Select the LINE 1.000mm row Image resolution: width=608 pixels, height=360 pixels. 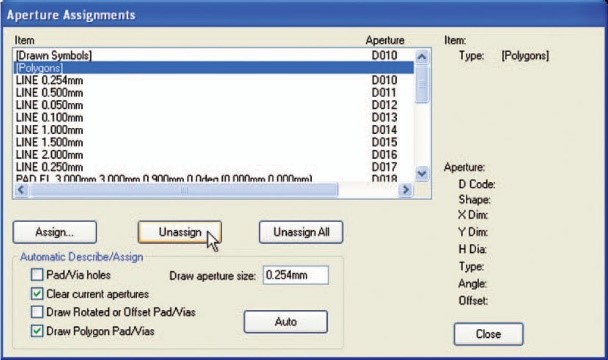click(214, 130)
